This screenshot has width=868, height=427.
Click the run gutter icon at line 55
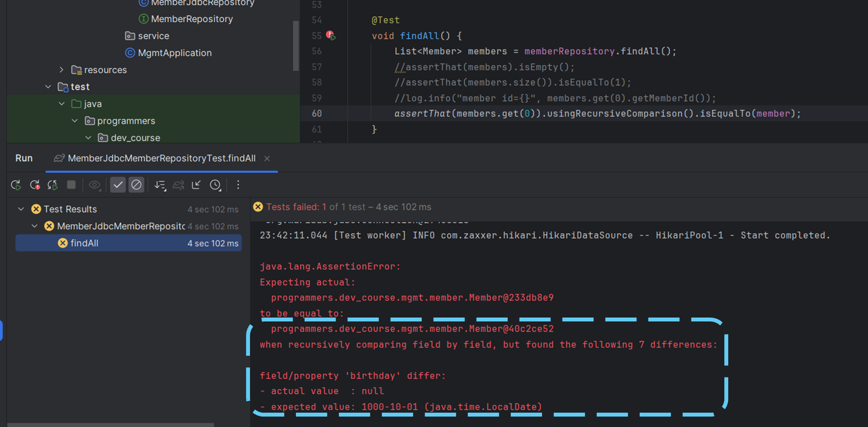click(x=331, y=35)
